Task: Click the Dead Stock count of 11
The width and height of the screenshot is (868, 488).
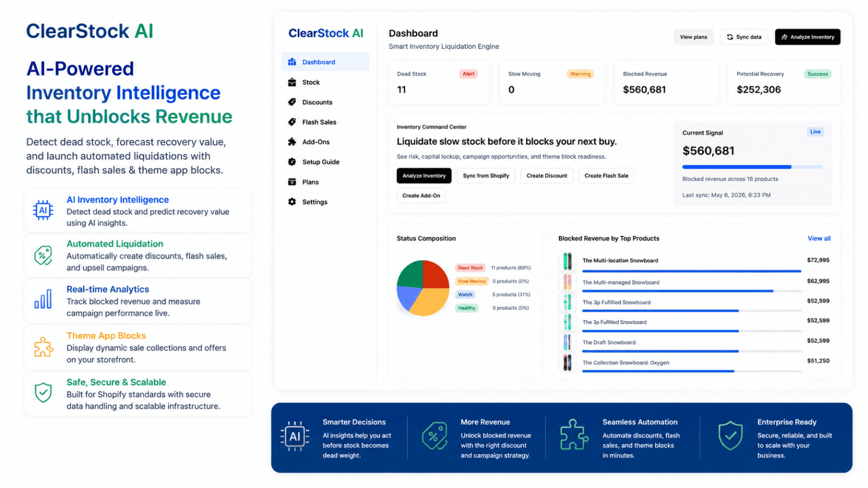Action: 401,90
